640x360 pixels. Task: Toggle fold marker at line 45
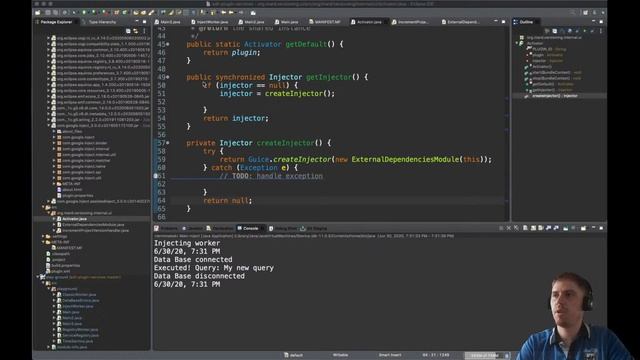pos(168,44)
